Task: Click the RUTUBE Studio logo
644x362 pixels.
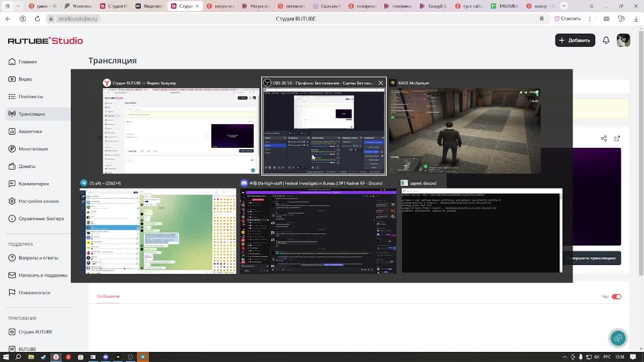Action: pyautogui.click(x=45, y=41)
